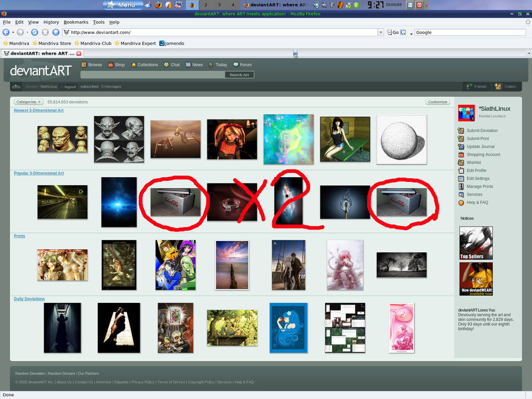532x399 pixels.
Task: Click the Search Art button
Action: click(239, 75)
